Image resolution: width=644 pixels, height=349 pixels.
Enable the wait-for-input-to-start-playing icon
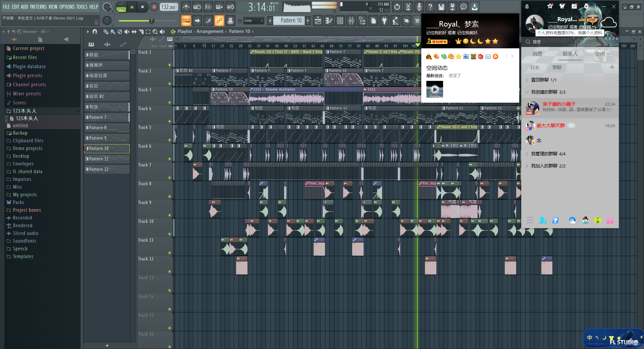(x=197, y=7)
